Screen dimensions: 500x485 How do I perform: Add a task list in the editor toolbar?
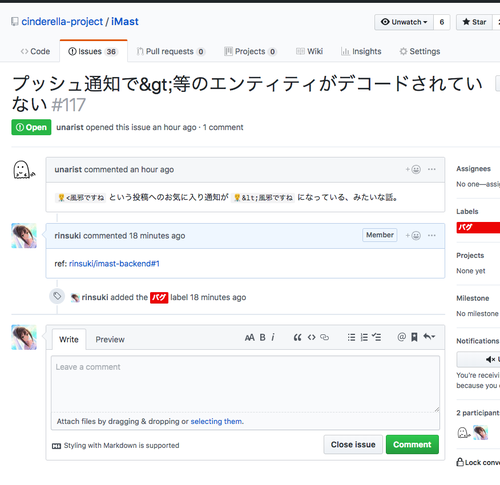coord(377,337)
